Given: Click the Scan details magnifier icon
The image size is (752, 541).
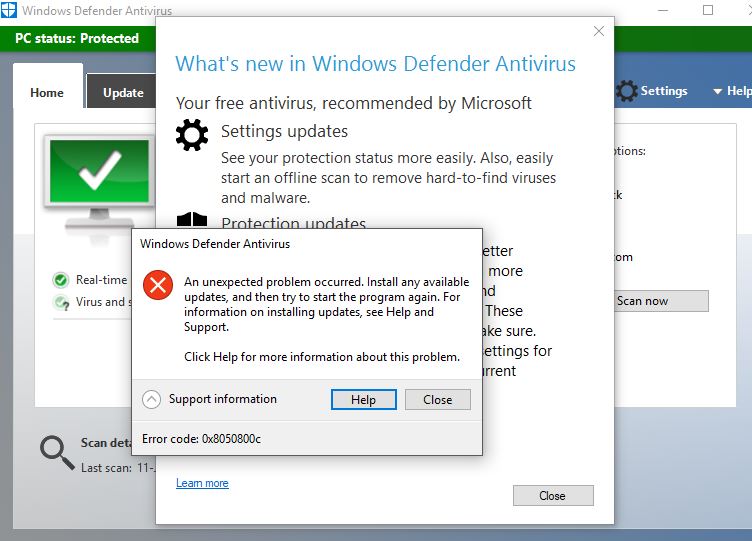Looking at the screenshot, I should click(58, 453).
